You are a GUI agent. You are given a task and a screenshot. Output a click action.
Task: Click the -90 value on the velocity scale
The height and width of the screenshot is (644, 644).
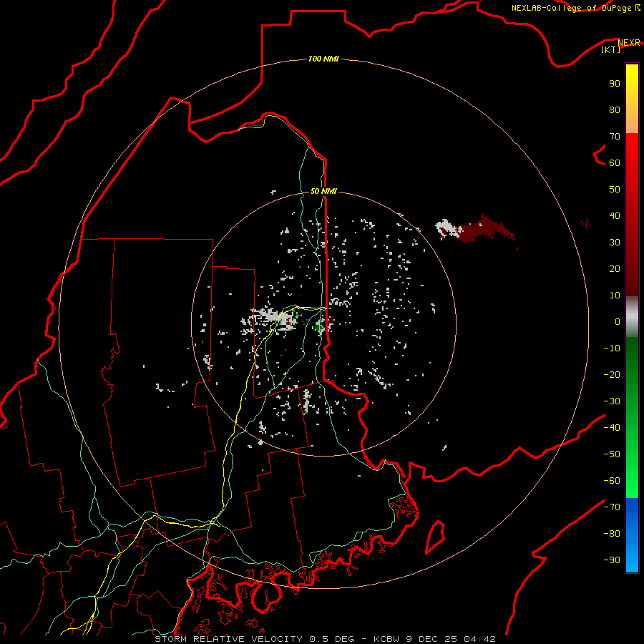(612, 560)
